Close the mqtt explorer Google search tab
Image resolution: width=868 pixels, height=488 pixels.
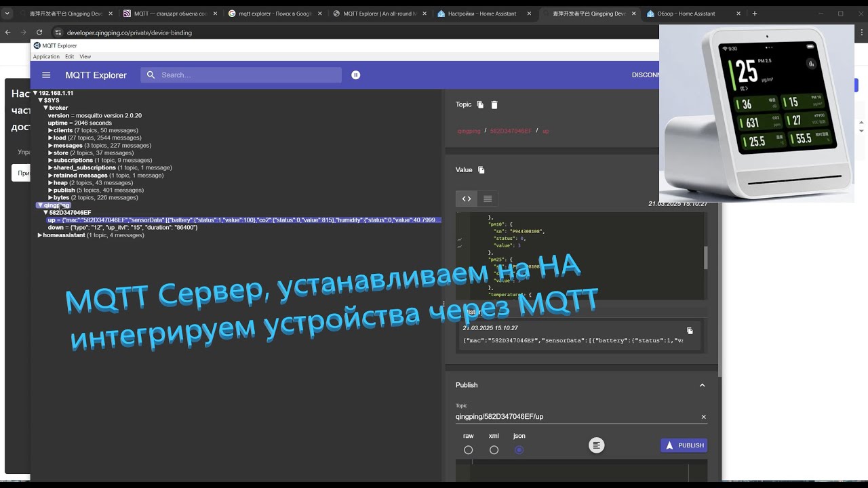click(321, 14)
